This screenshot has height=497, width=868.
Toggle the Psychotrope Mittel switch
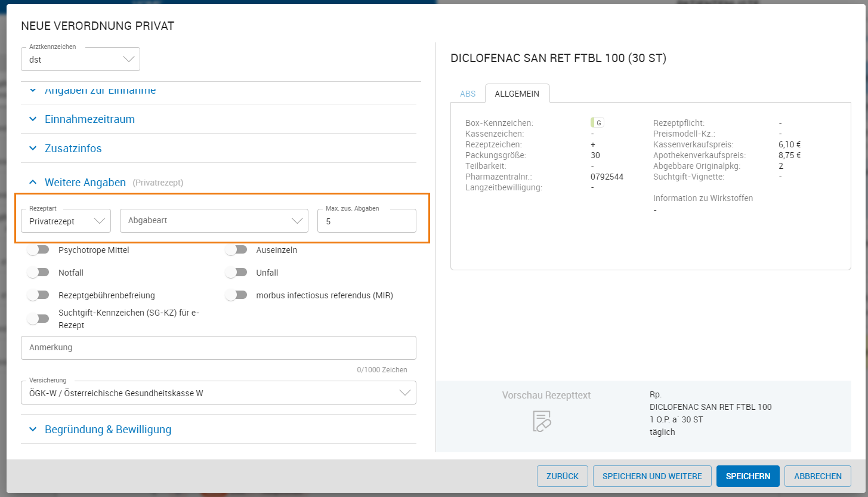coord(38,249)
